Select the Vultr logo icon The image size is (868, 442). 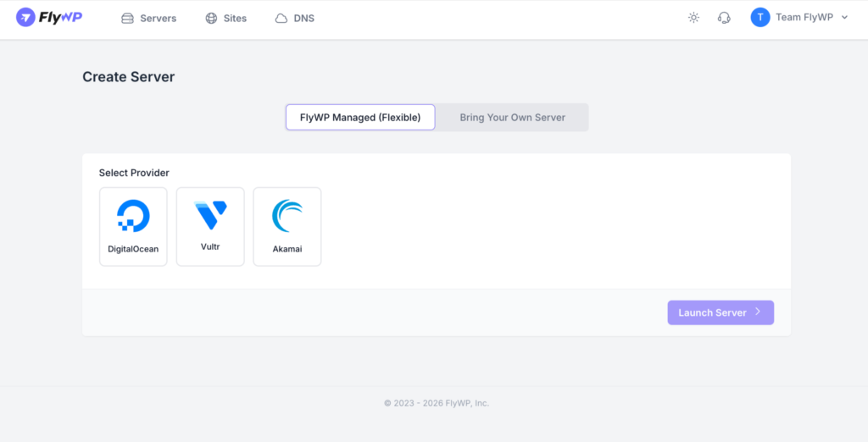tap(210, 216)
